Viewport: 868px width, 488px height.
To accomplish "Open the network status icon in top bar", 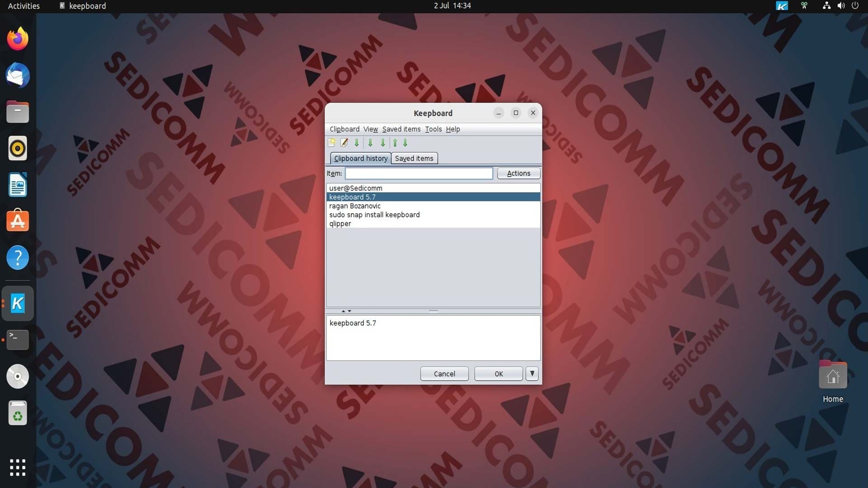I will tap(826, 6).
